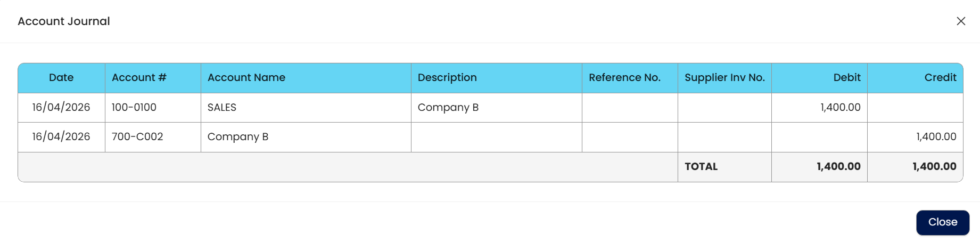Click the SALES account name cell
The height and width of the screenshot is (242, 980).
pyautogui.click(x=222, y=108)
